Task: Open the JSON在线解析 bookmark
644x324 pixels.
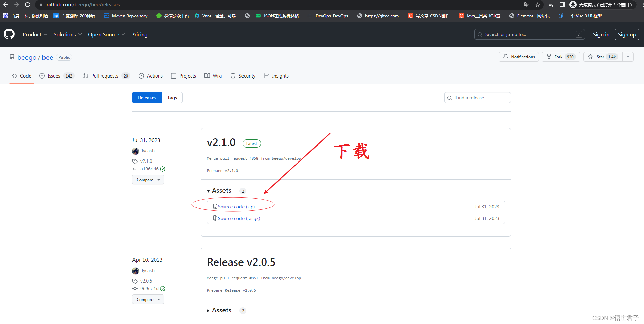Action: point(279,16)
